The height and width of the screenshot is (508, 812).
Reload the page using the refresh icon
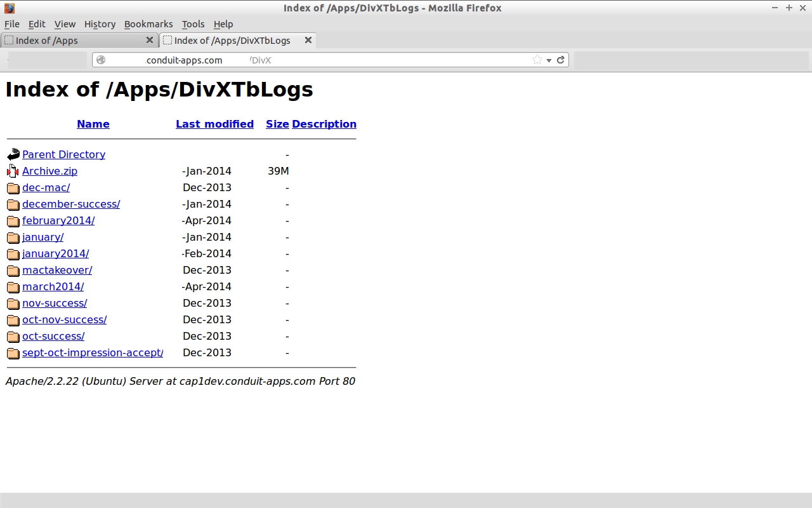[560, 60]
